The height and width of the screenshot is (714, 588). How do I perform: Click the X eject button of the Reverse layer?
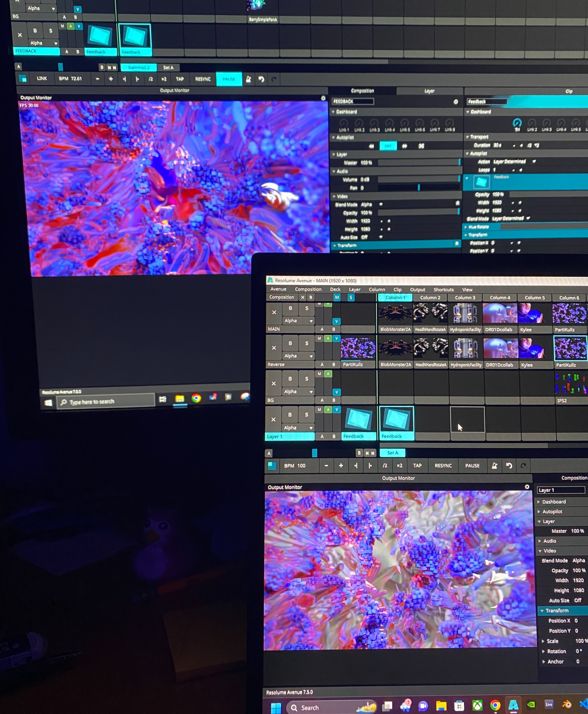coord(274,348)
